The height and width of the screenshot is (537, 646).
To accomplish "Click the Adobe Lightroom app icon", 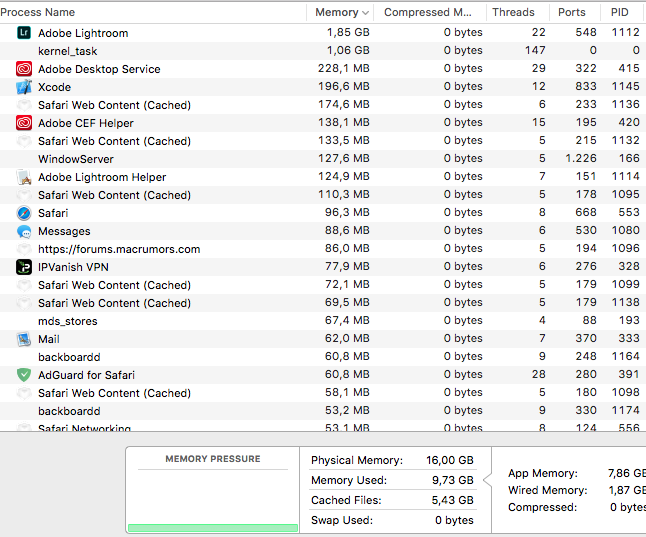I will (24, 33).
